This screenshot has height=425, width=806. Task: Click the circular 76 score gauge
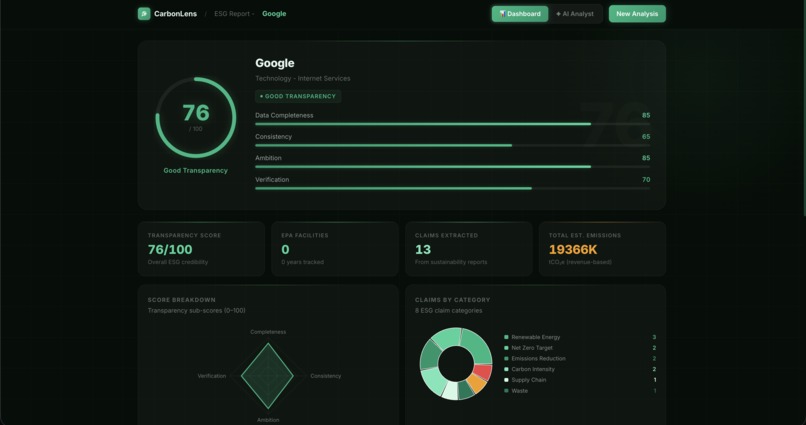point(196,118)
